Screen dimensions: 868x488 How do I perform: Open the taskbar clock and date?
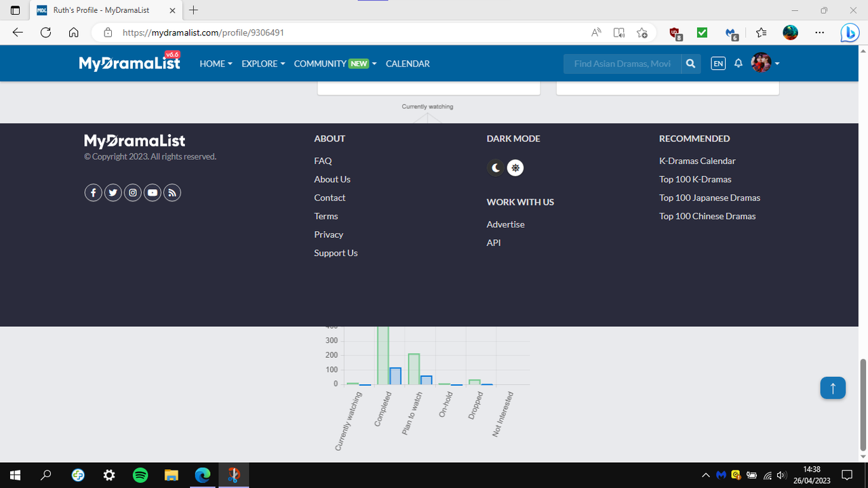[x=812, y=475]
